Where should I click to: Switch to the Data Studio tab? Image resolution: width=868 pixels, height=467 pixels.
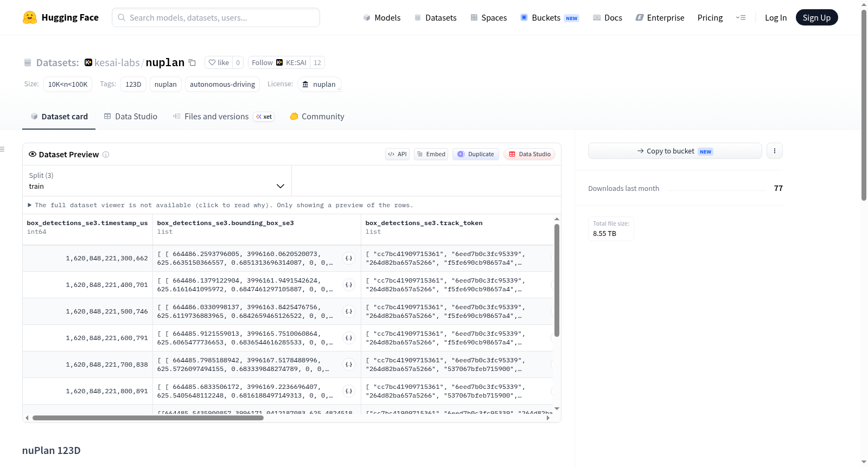tap(131, 117)
